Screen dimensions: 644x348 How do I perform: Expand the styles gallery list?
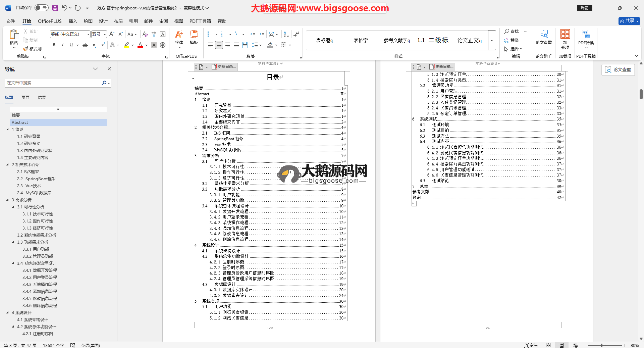point(492,40)
